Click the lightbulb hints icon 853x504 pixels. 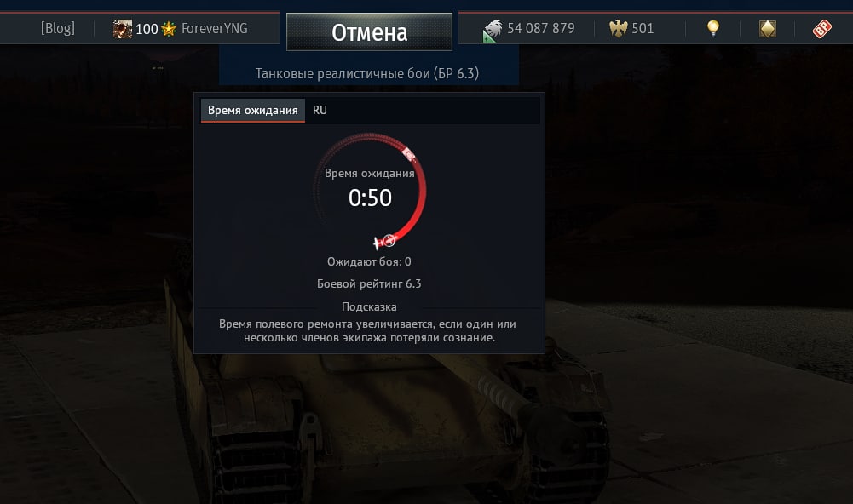[712, 28]
